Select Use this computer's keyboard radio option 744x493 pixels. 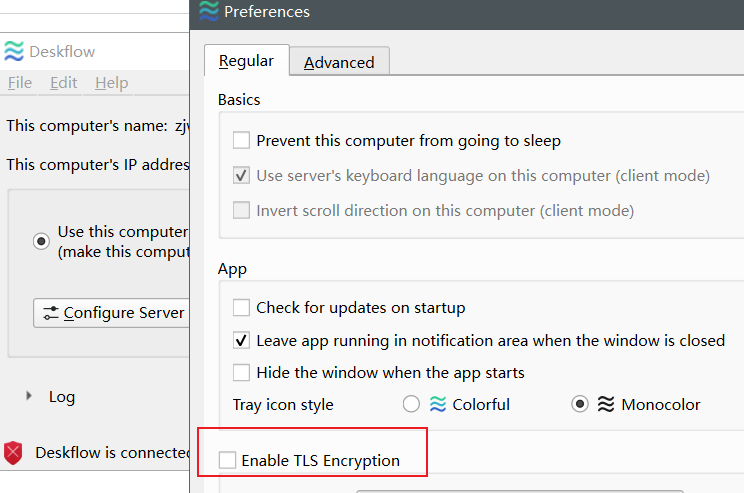(41, 241)
